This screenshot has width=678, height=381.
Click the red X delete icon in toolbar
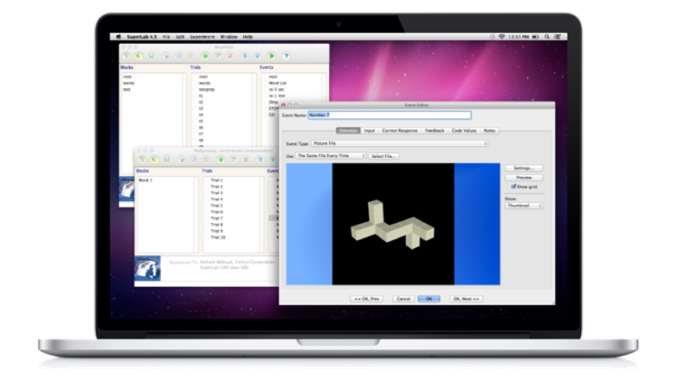(230, 56)
